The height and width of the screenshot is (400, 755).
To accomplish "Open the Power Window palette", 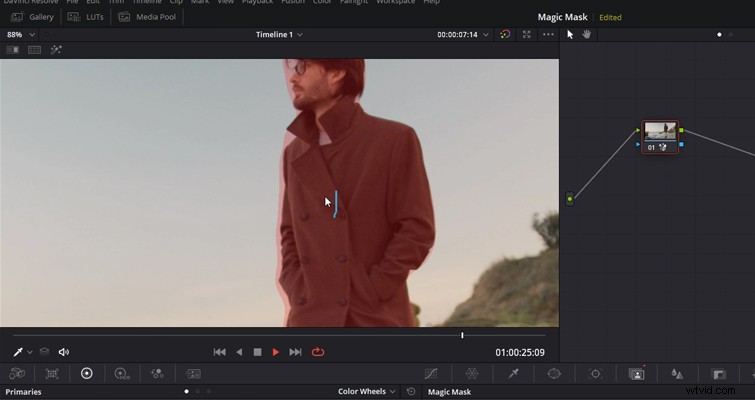I will pyautogui.click(x=554, y=374).
